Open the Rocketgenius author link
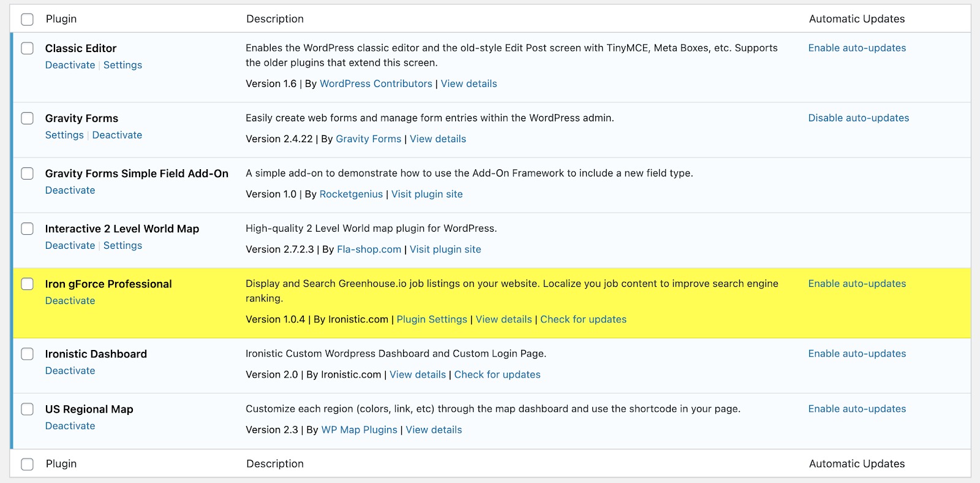The height and width of the screenshot is (483, 980). tap(351, 194)
